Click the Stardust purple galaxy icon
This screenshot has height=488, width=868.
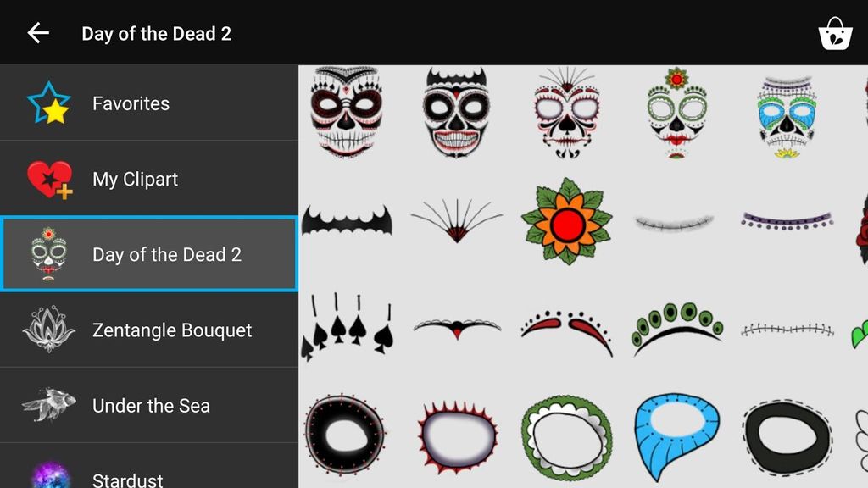(50, 474)
